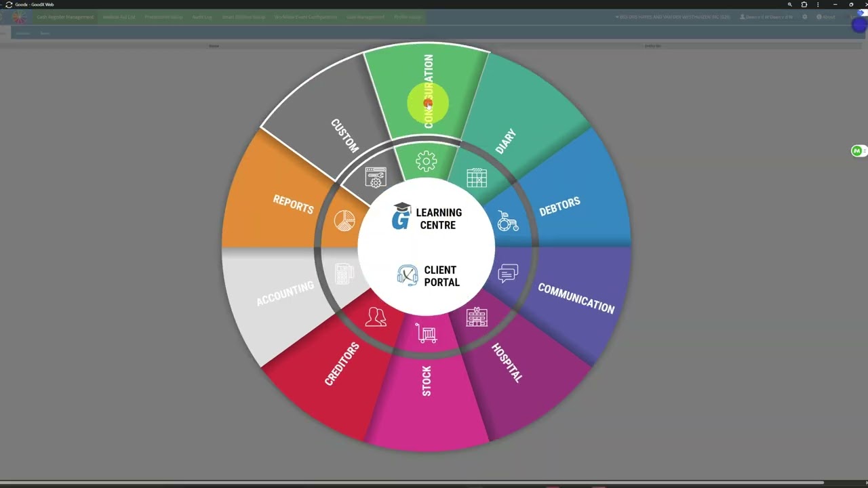Screen dimensions: 868x488
Task: Open the Accounting calculator icon
Action: 344,274
